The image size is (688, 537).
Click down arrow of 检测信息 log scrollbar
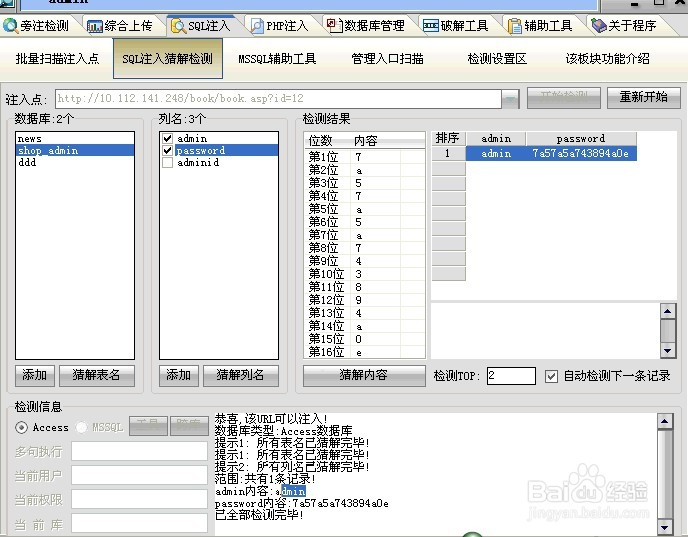coord(664,527)
